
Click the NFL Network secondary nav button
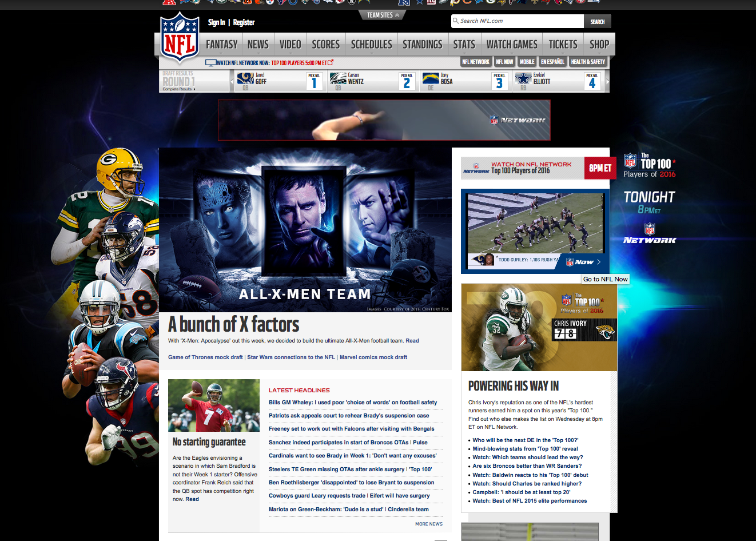pos(476,62)
